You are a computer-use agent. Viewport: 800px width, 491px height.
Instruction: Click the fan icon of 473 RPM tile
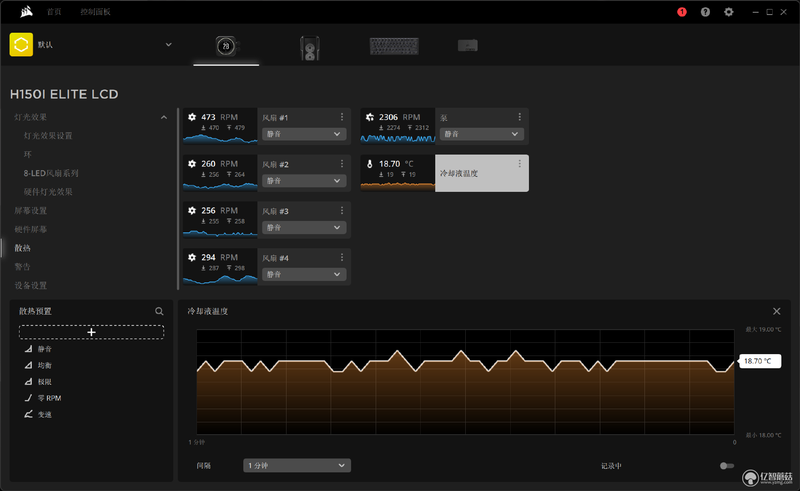(192, 117)
